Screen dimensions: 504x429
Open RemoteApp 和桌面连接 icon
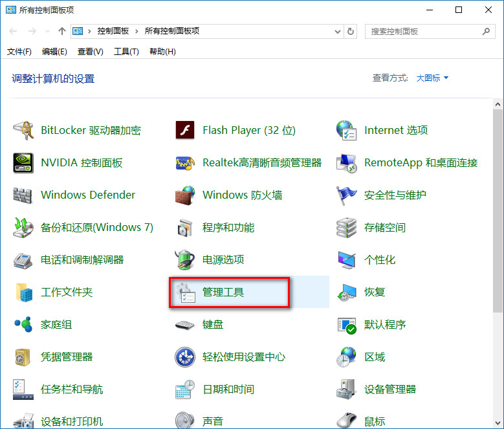pos(347,163)
